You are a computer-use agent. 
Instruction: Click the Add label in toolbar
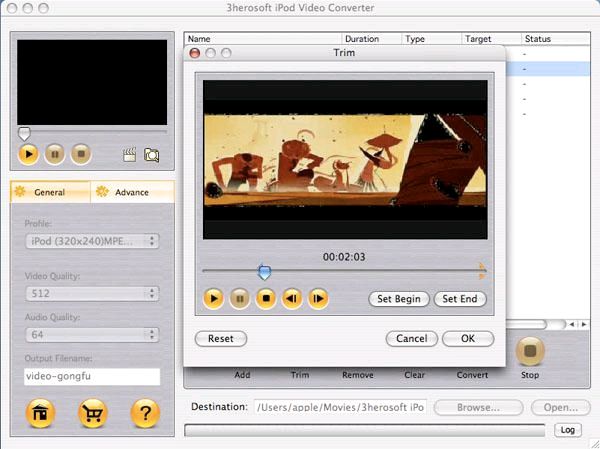pyautogui.click(x=242, y=375)
